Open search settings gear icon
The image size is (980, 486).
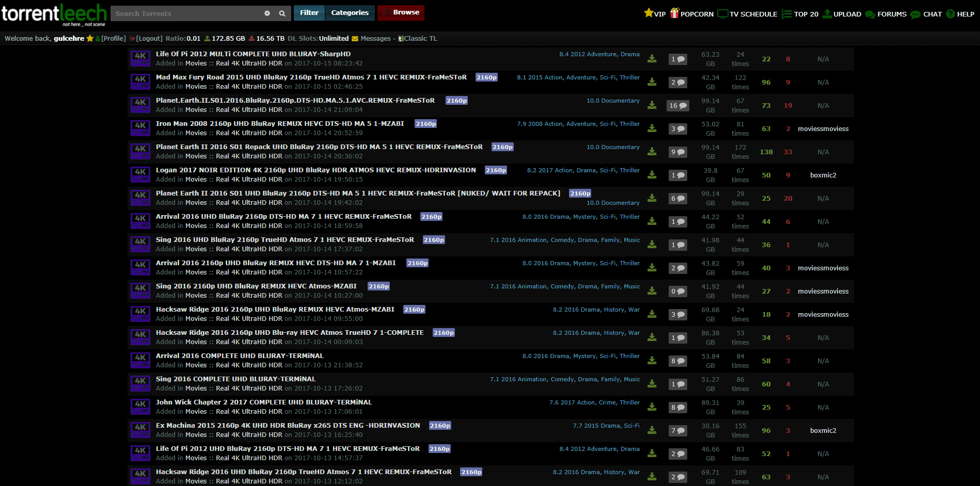pyautogui.click(x=267, y=13)
